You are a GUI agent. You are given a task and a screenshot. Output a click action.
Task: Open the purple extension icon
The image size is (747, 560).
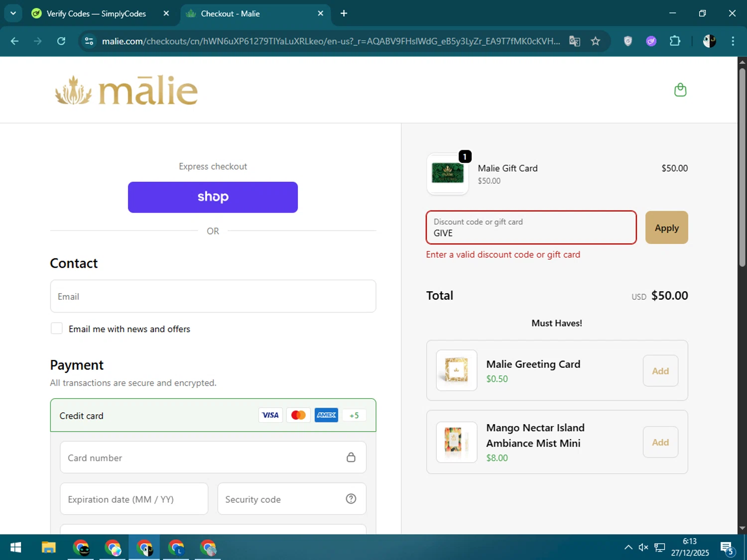point(651,41)
